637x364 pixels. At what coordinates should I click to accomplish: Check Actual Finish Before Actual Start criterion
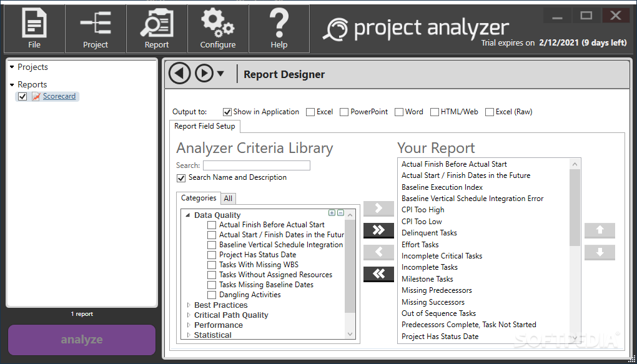coord(212,225)
